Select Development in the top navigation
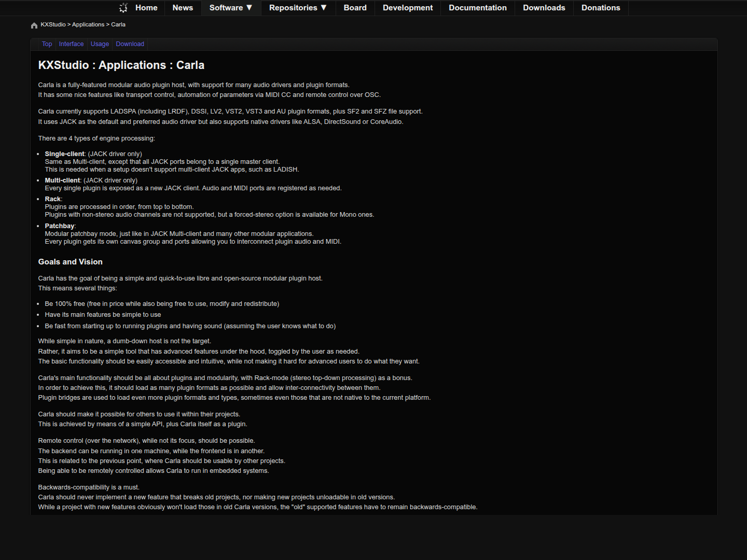This screenshot has height=560, width=747. coord(408,8)
